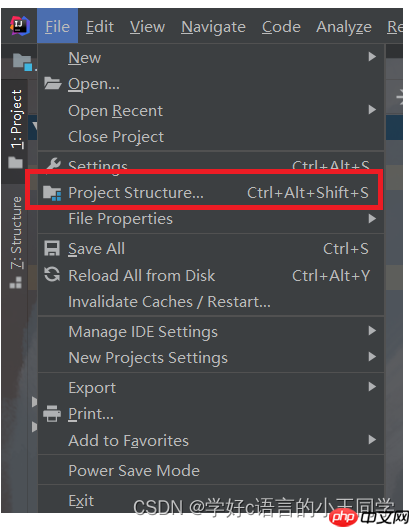The height and width of the screenshot is (527, 410).
Task: Click the printer icon beside Print...
Action: click(x=52, y=413)
